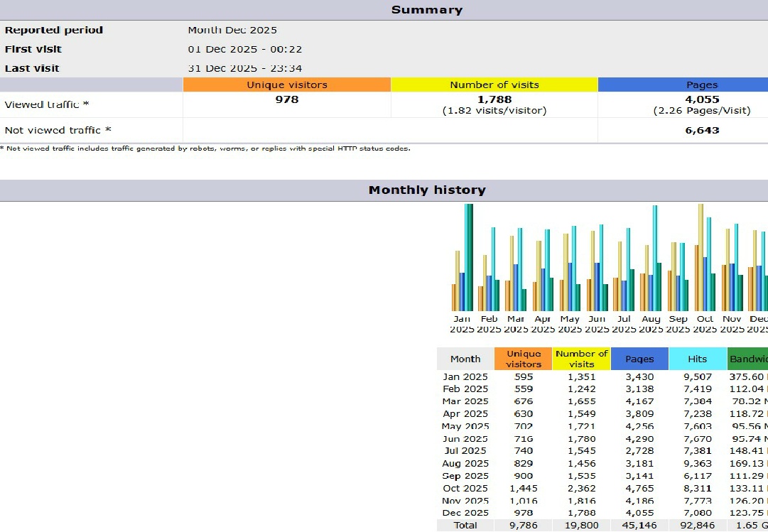
Task: Click the 6,643 not viewed pages value
Action: (702, 131)
